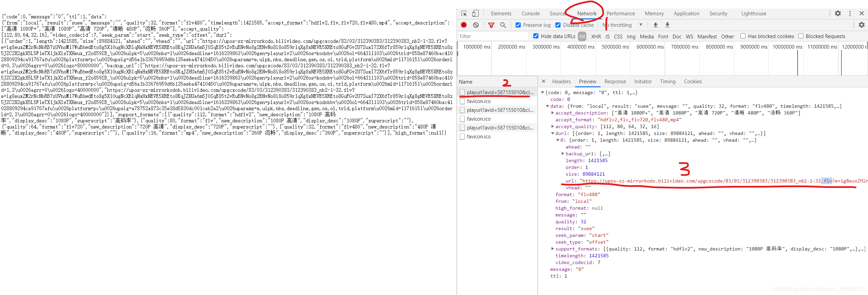Click the 6000000 ms timeline marker
The image size is (868, 295).
click(x=650, y=47)
